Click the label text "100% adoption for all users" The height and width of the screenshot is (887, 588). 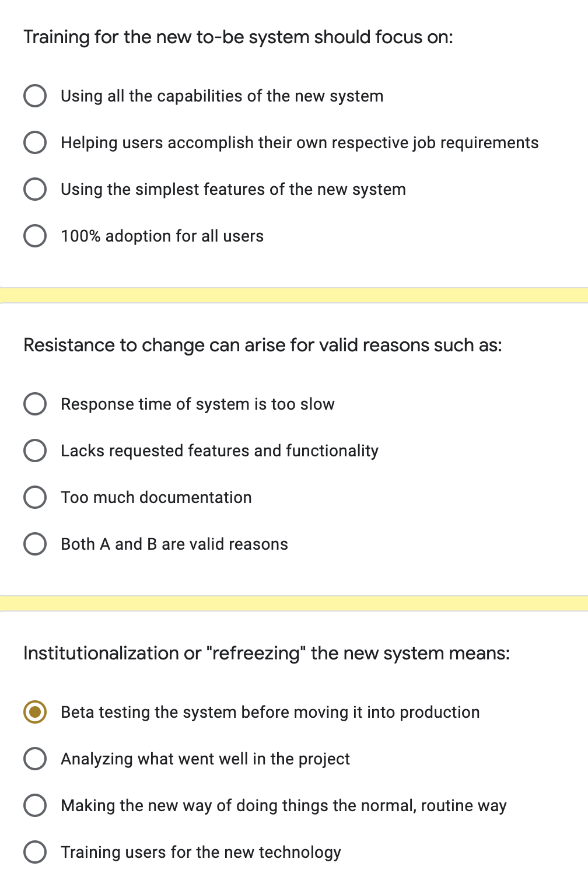tap(162, 235)
